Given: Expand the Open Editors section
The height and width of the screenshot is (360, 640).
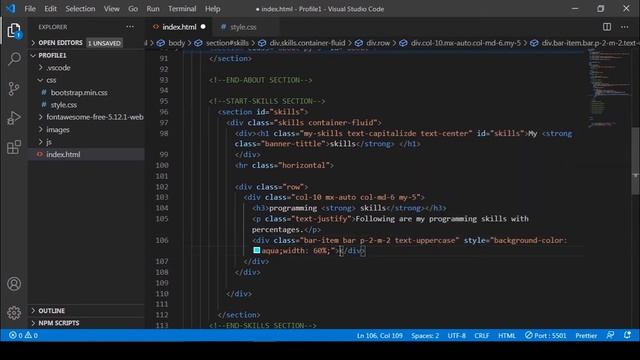Looking at the screenshot, I should 60,42.
